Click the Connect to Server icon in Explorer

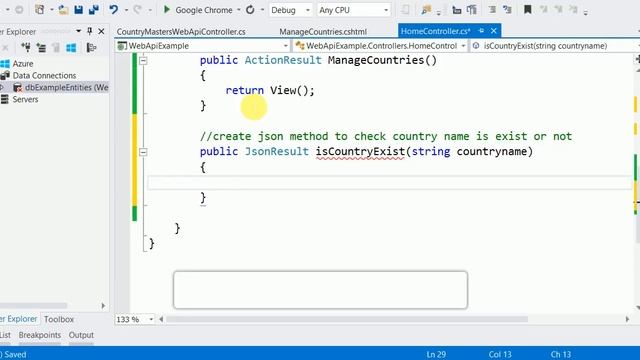point(41,48)
